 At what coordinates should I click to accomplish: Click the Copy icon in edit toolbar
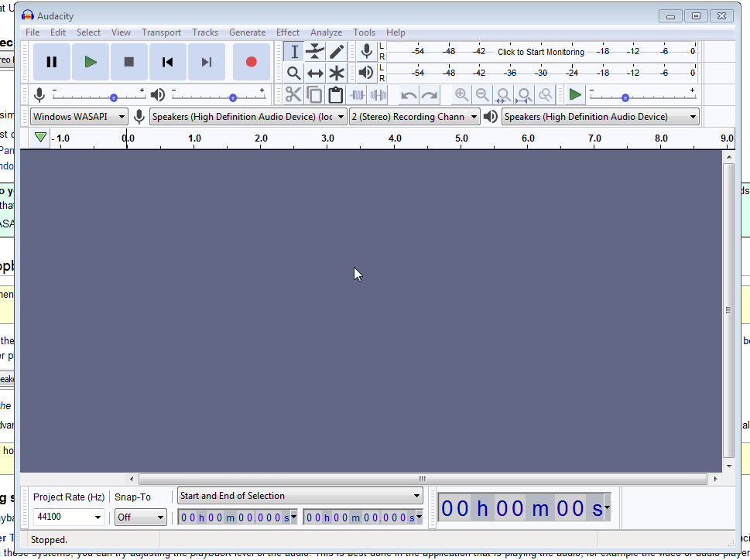point(314,94)
